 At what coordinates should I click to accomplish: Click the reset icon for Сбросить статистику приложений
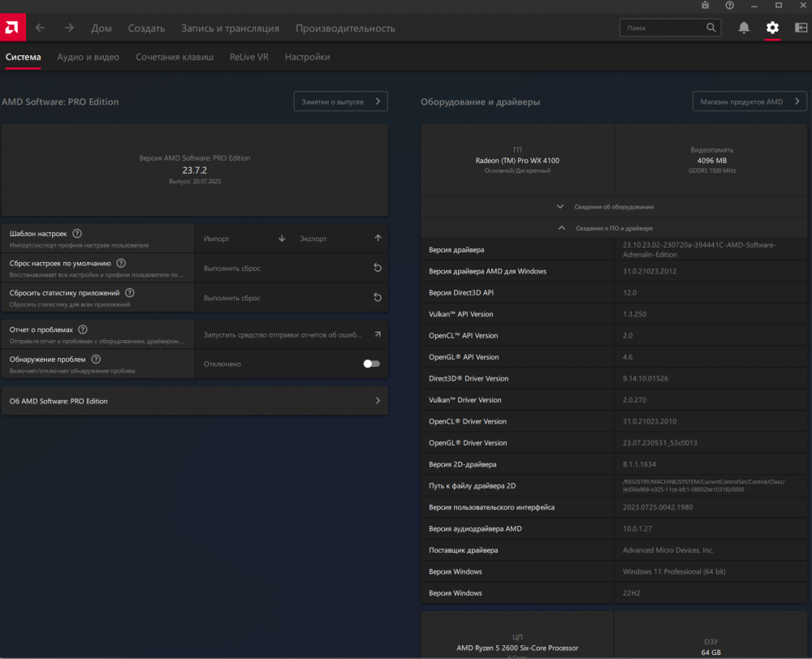pyautogui.click(x=378, y=297)
